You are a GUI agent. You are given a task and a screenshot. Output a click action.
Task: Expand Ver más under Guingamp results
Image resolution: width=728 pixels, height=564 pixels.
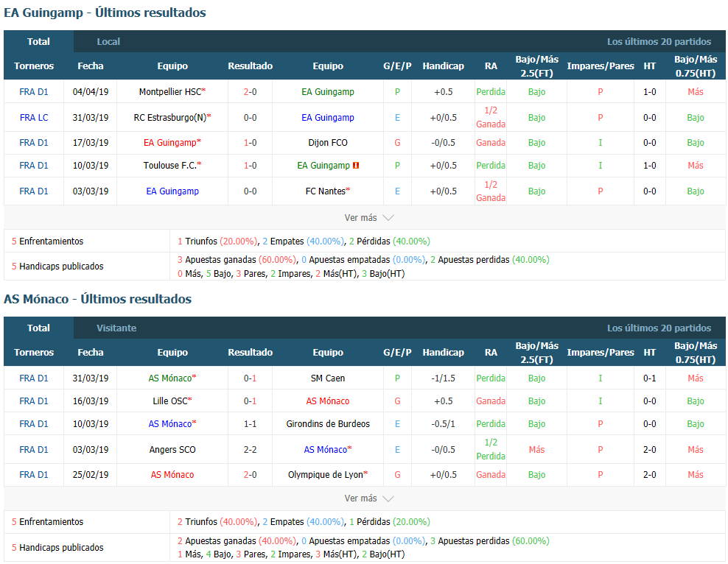369,217
